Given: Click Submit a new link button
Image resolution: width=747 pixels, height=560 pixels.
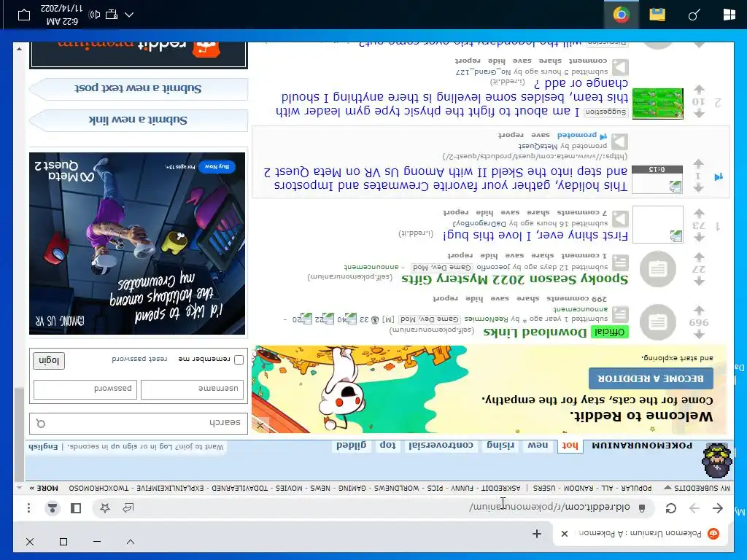Looking at the screenshot, I should [138, 120].
